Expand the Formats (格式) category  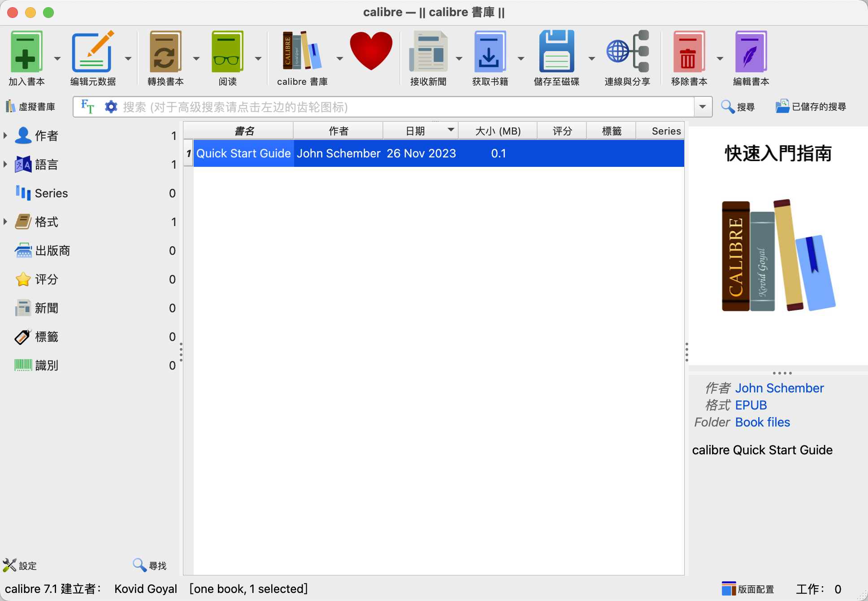click(x=5, y=222)
